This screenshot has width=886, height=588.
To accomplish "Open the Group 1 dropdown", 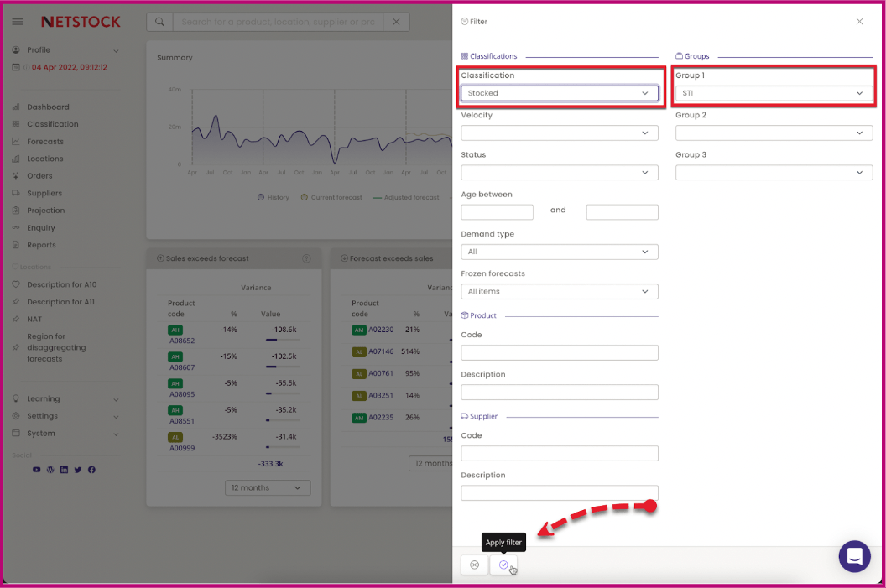I will point(774,93).
